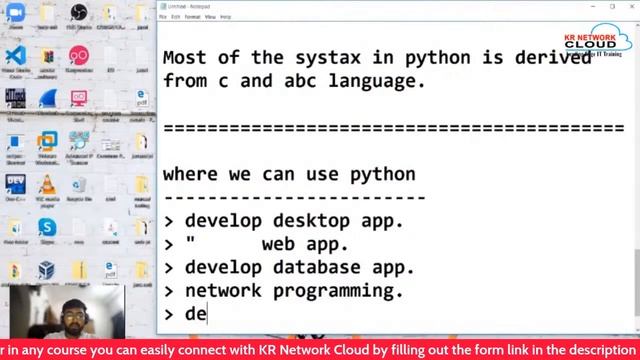640x360 pixels.
Task: Click the Notepad vertical scrollbar thumb
Action: coord(637,282)
